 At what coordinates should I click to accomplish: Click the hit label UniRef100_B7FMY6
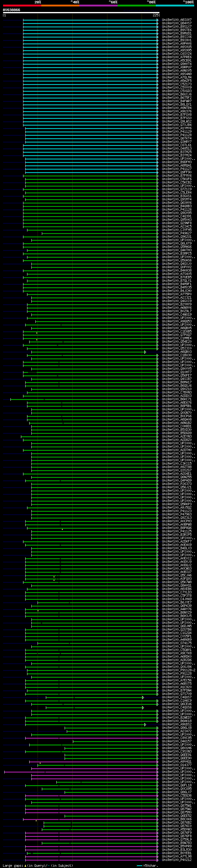coord(176,176)
